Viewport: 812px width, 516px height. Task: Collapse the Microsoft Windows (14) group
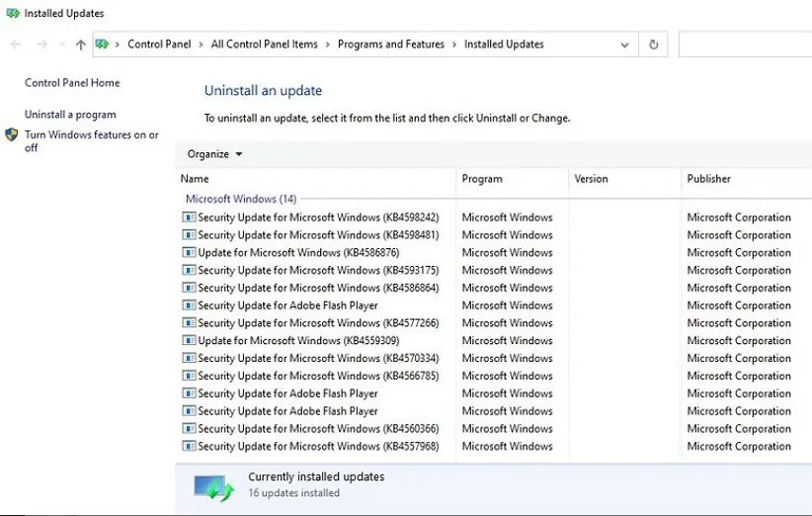coord(241,199)
